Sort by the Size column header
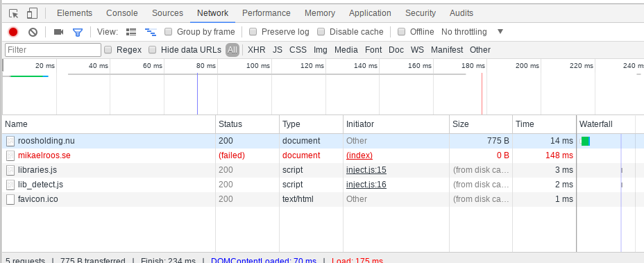The image size is (644, 263). click(x=481, y=124)
